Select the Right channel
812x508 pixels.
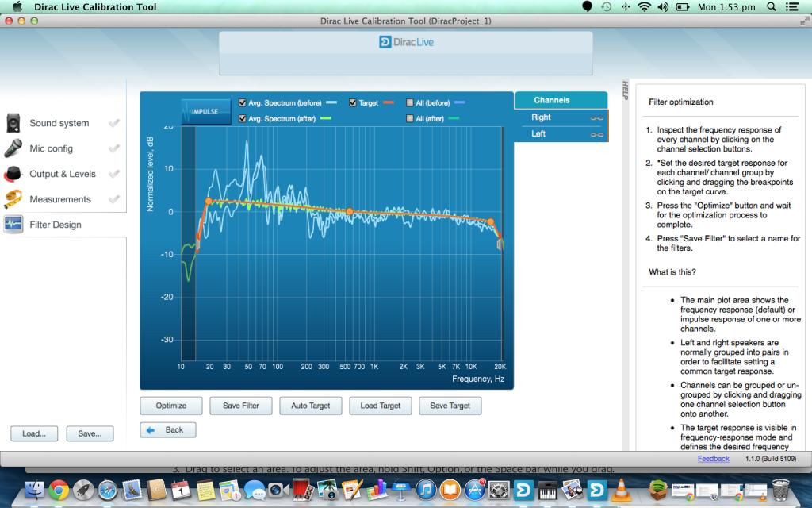(x=561, y=117)
